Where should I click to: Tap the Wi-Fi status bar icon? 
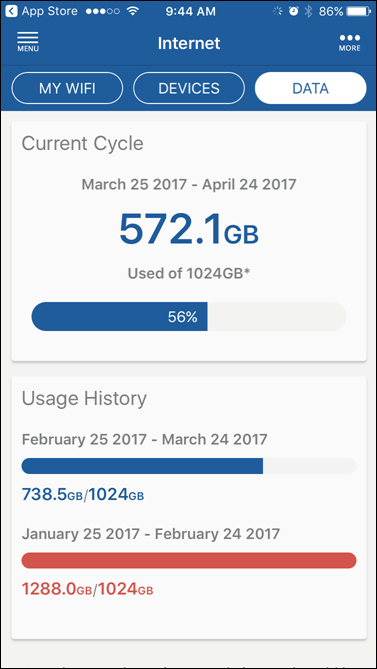(134, 12)
